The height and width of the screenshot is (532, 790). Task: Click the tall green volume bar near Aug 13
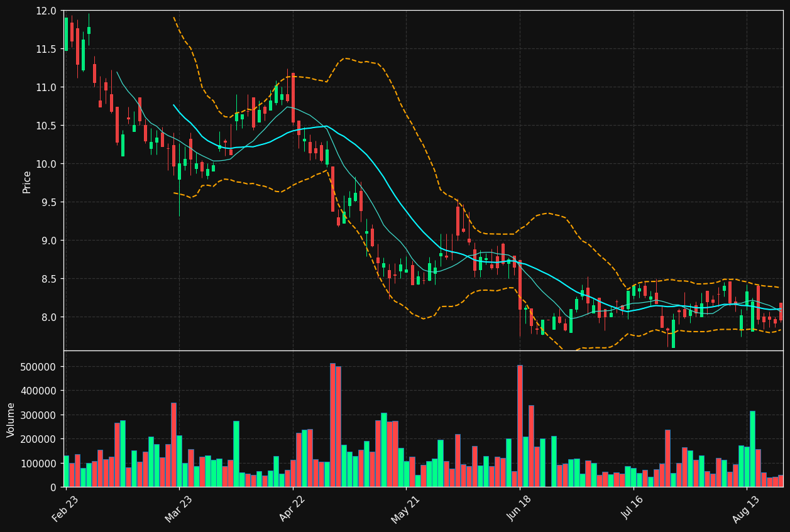[x=752, y=449]
